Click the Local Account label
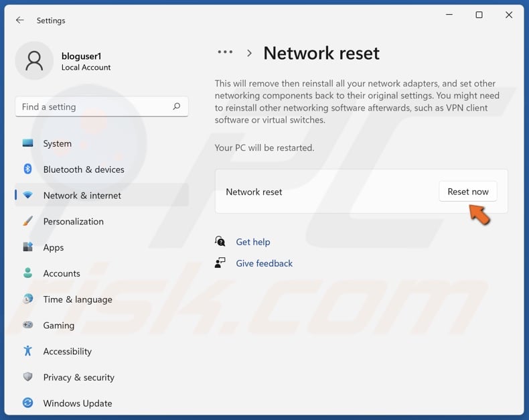Viewport: 529px width, 420px height. pyautogui.click(x=86, y=68)
